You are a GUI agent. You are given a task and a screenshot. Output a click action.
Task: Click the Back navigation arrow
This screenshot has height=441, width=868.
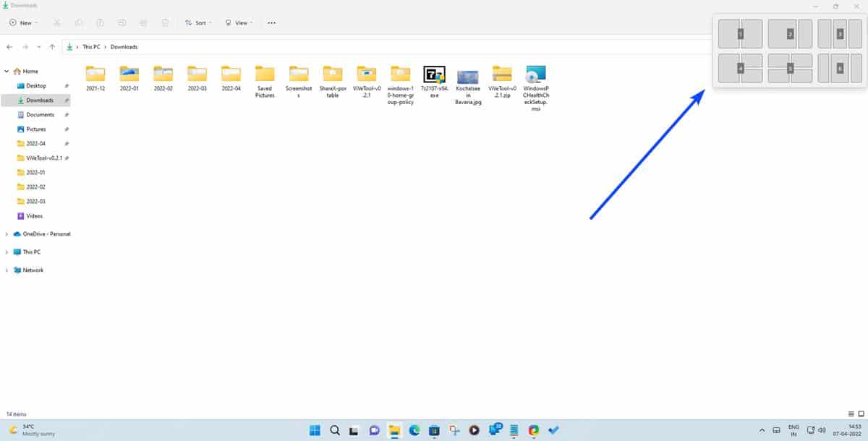pyautogui.click(x=9, y=47)
